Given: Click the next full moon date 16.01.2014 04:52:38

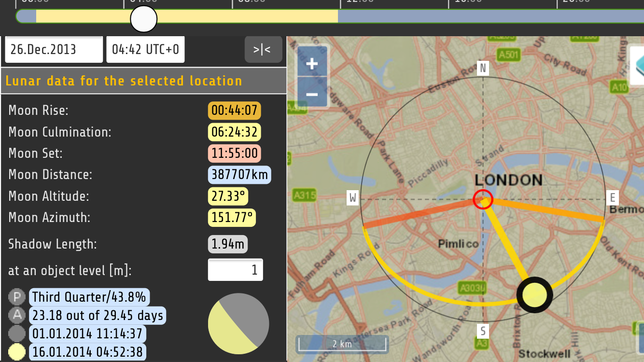Looking at the screenshot, I should pos(87,352).
